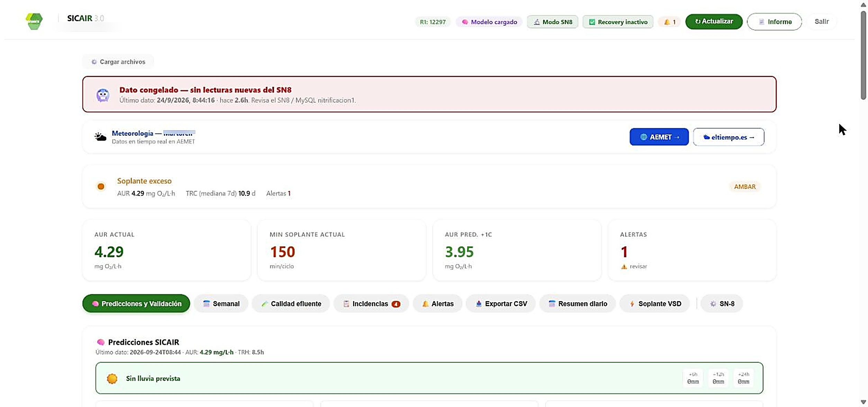This screenshot has height=407, width=868.
Task: Click the gear icon in Cargar archivos
Action: click(94, 62)
